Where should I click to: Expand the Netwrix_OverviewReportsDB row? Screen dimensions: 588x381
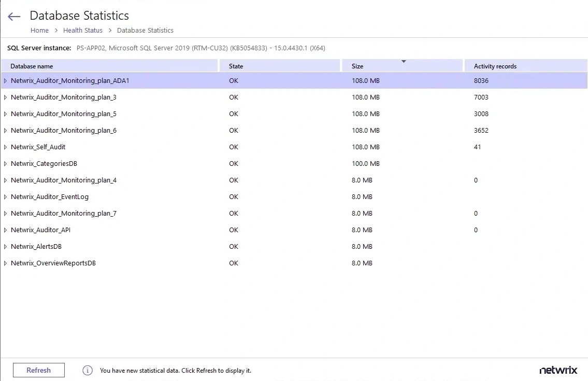tap(6, 263)
